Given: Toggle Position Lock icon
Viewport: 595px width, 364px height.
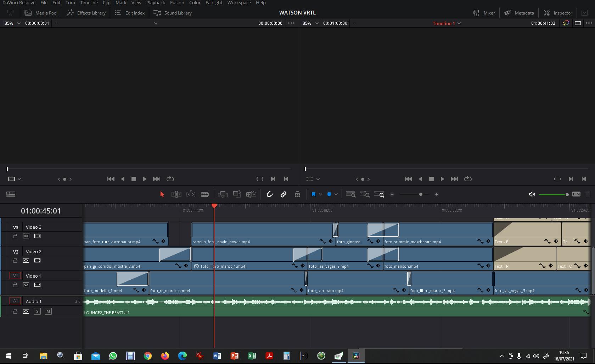Looking at the screenshot, I should (297, 194).
